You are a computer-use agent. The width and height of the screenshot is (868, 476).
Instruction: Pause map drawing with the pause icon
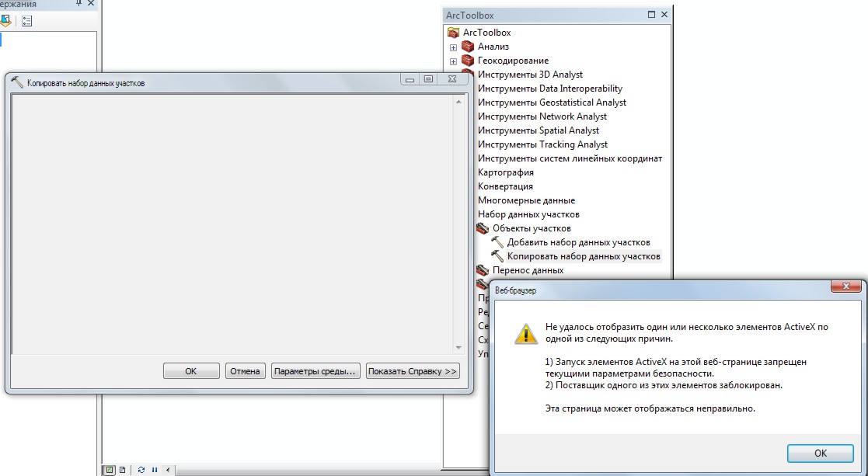(155, 470)
